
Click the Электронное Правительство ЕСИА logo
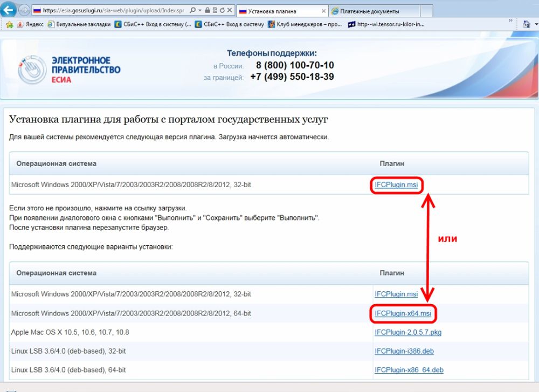point(69,70)
